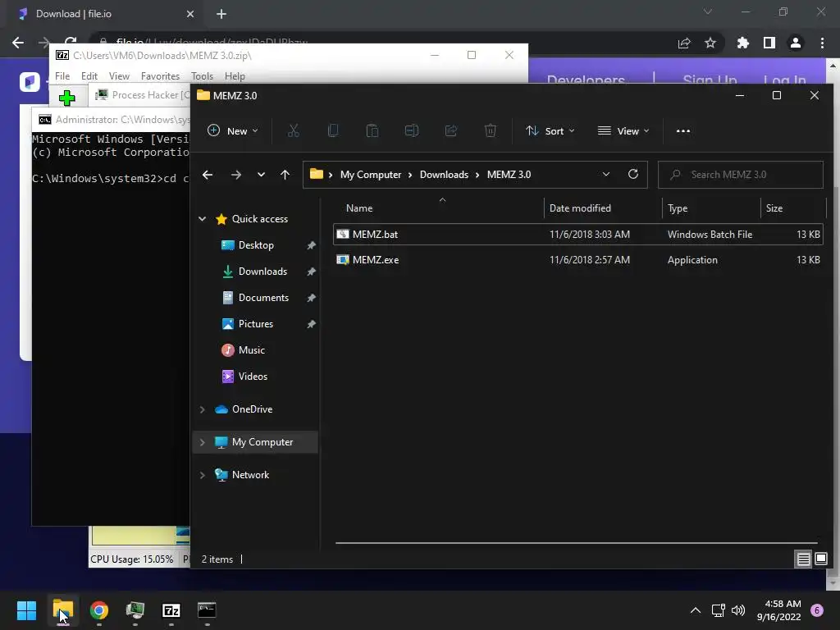840x630 pixels.
Task: Refresh the MEMZ 3.0 folder view
Action: click(x=633, y=174)
